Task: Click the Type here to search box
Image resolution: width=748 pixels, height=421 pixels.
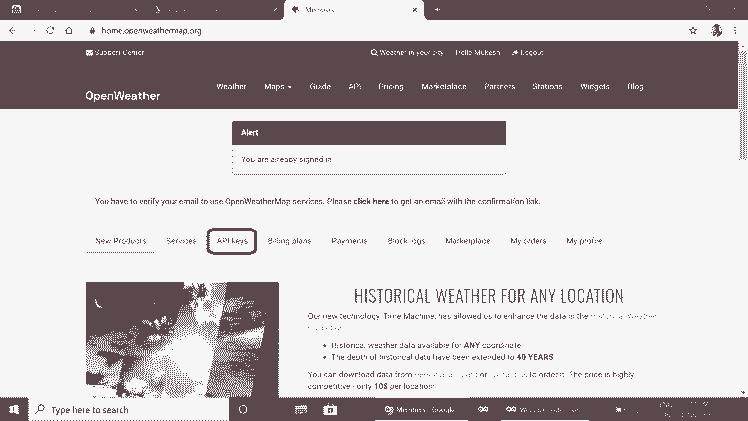Action: 129,410
